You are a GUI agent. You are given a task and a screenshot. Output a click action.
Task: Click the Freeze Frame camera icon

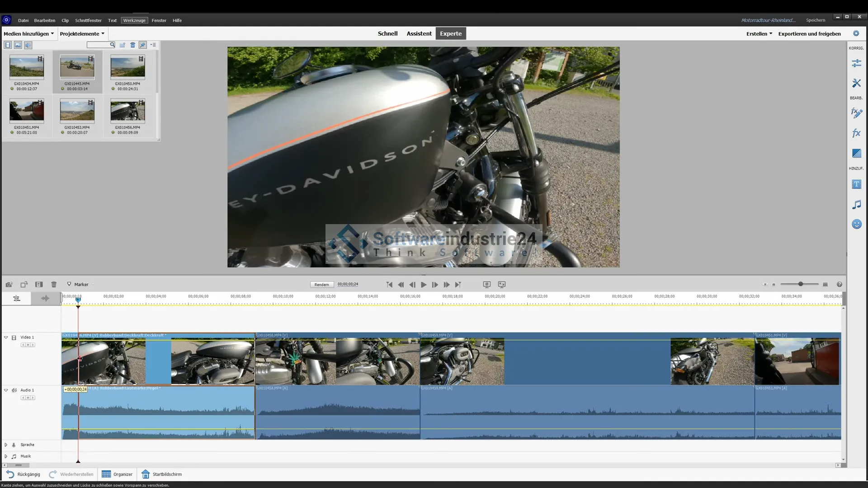[x=9, y=285]
